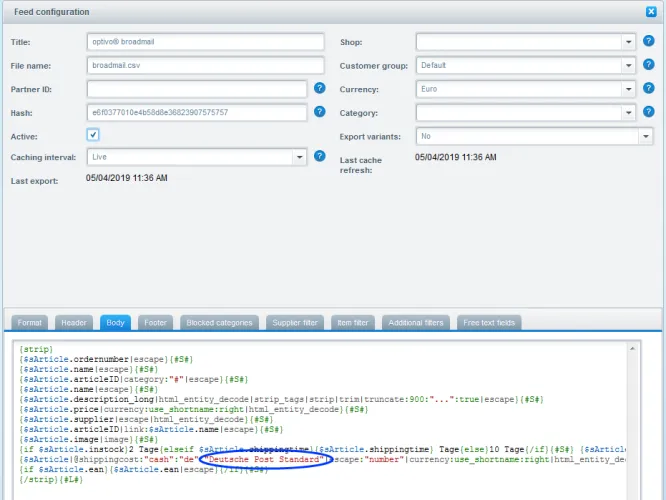
Task: Open help for the Category field
Action: 648,112
